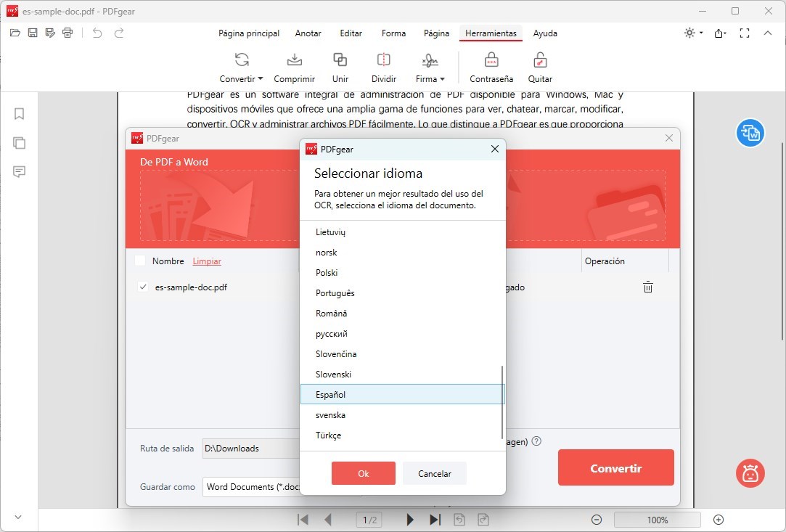The image size is (786, 532).
Task: Open the theme brightness dropdown
Action: point(694,33)
